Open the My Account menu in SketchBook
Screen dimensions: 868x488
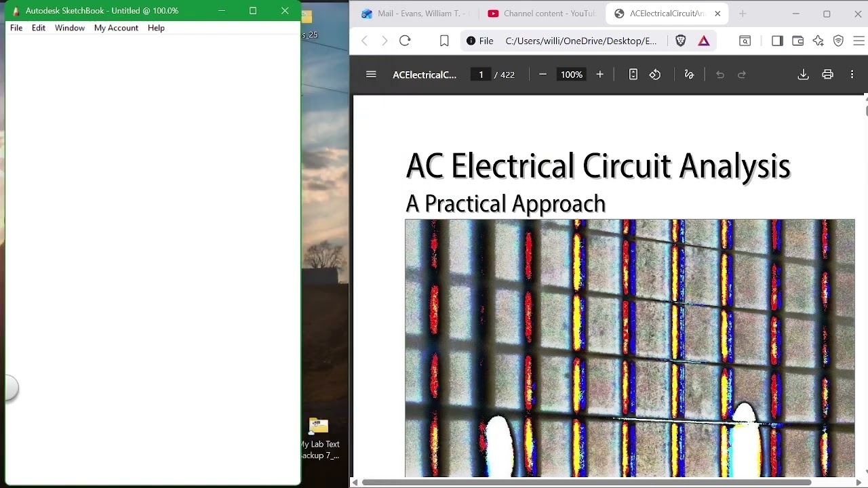tap(116, 28)
